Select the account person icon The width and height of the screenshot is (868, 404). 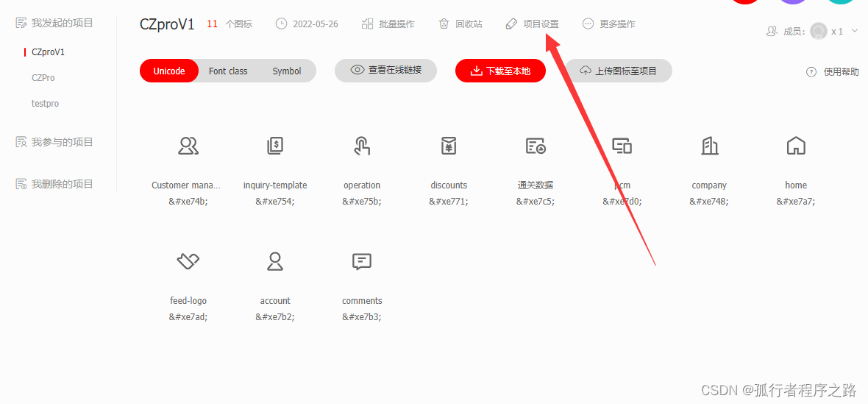click(275, 261)
